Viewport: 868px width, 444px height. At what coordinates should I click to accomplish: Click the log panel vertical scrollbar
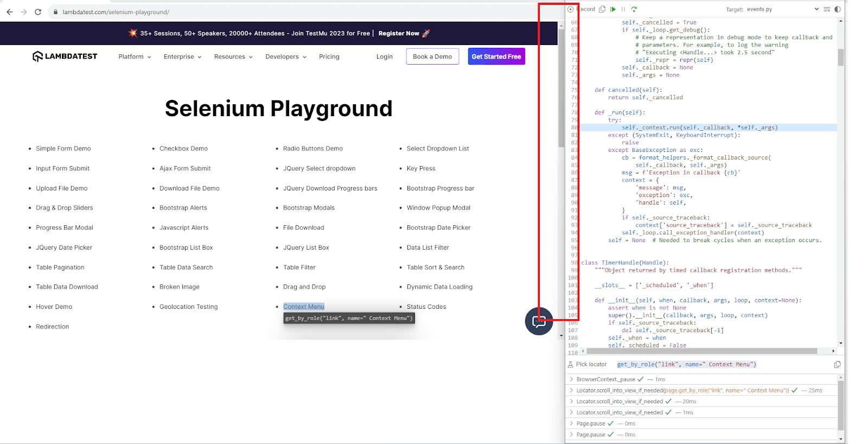[x=841, y=405]
